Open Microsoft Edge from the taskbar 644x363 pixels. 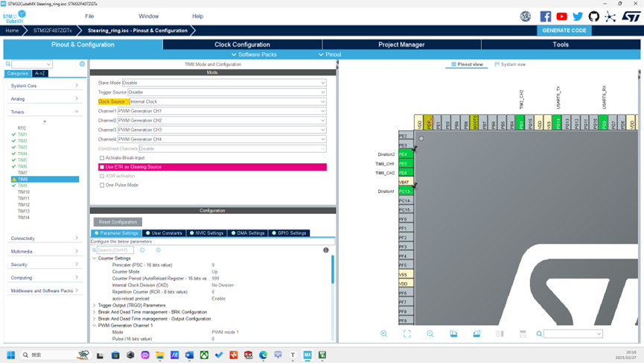pyautogui.click(x=264, y=355)
